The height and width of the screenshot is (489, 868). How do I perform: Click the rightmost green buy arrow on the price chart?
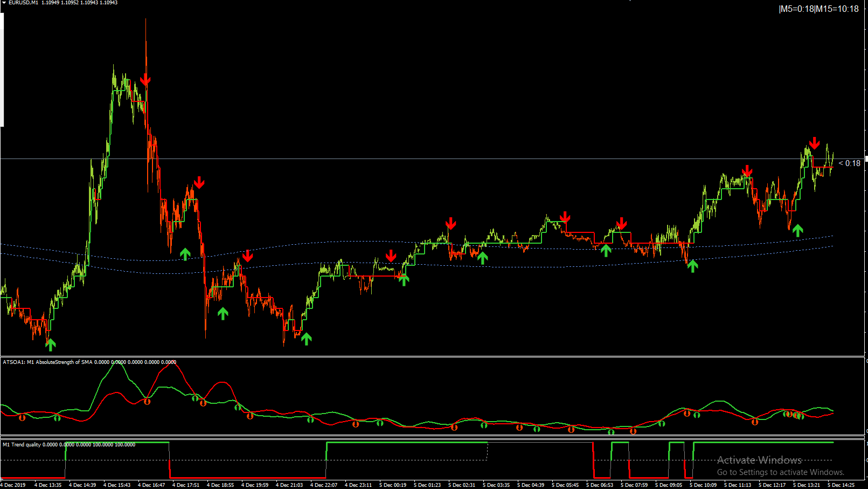tap(798, 231)
